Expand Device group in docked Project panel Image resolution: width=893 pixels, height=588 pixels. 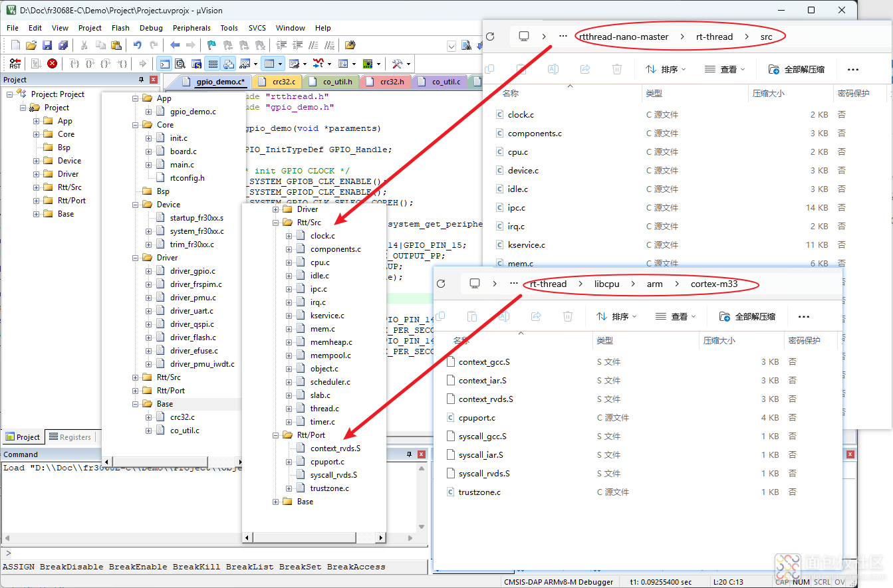[x=37, y=161]
